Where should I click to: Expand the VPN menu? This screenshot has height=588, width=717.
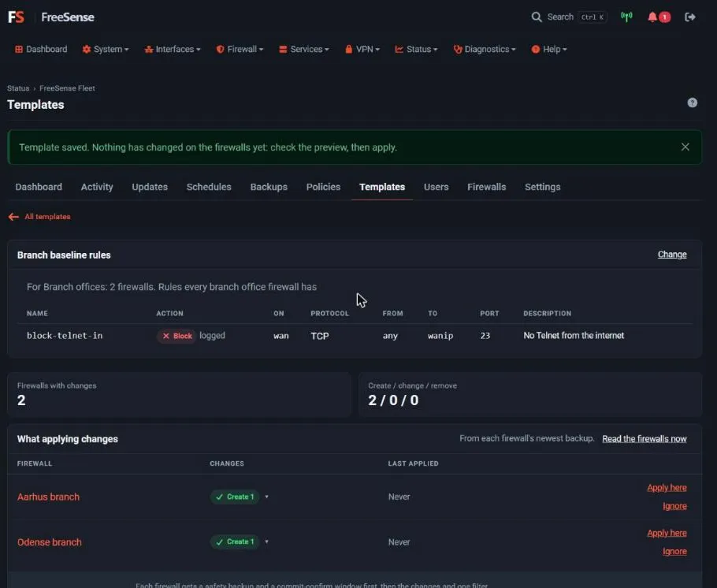[x=362, y=49]
